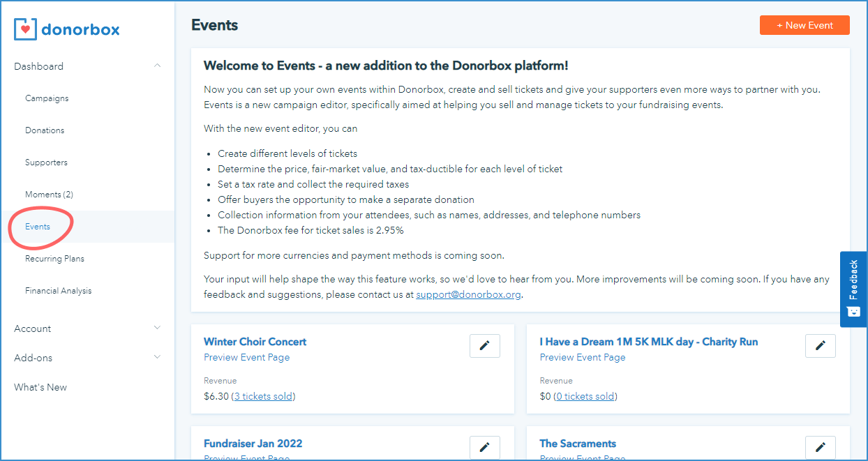Open Moments (2) menu item
This screenshot has height=461, width=868.
coord(49,195)
